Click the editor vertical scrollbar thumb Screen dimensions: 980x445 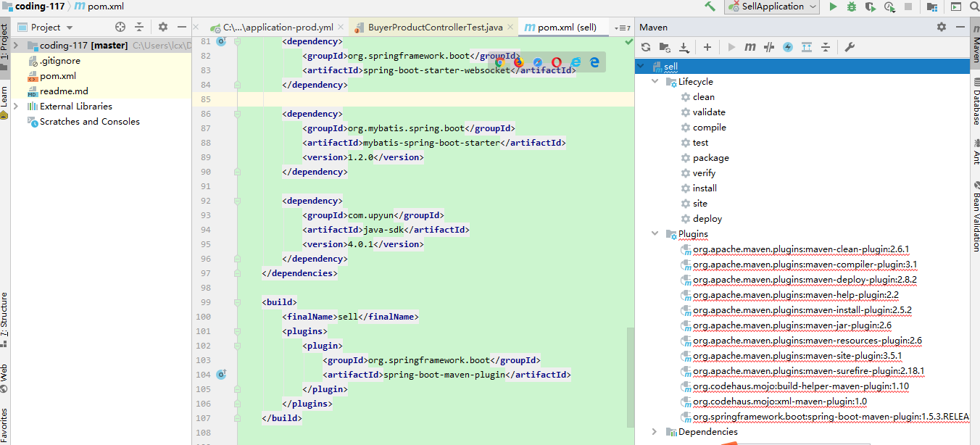click(x=630, y=377)
